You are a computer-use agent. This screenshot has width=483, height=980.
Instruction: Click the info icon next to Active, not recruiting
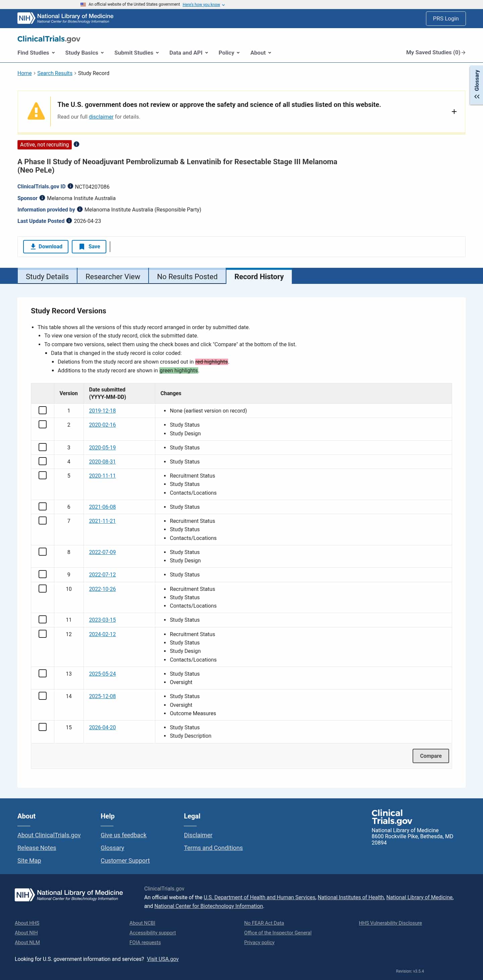pyautogui.click(x=76, y=144)
